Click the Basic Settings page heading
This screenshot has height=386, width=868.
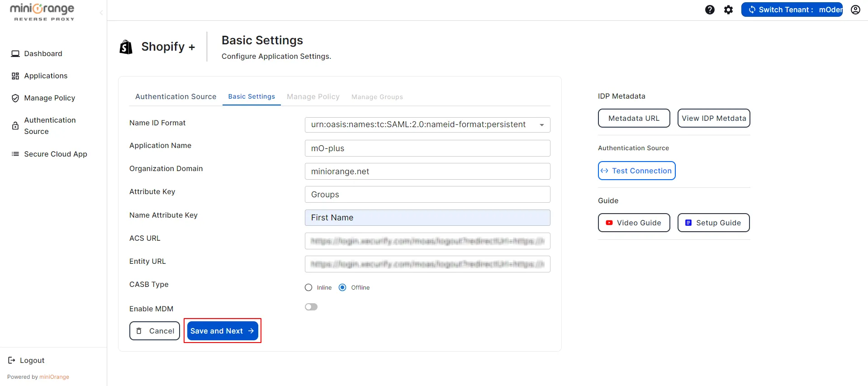coord(262,40)
